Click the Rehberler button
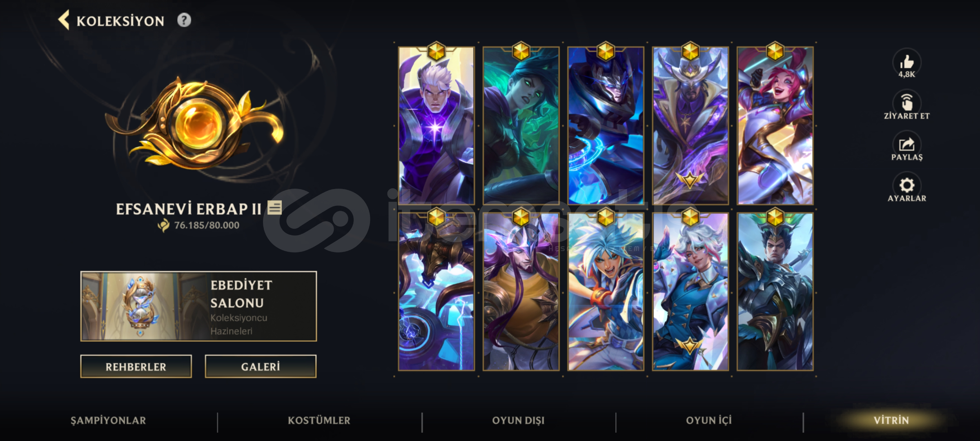 (x=136, y=366)
